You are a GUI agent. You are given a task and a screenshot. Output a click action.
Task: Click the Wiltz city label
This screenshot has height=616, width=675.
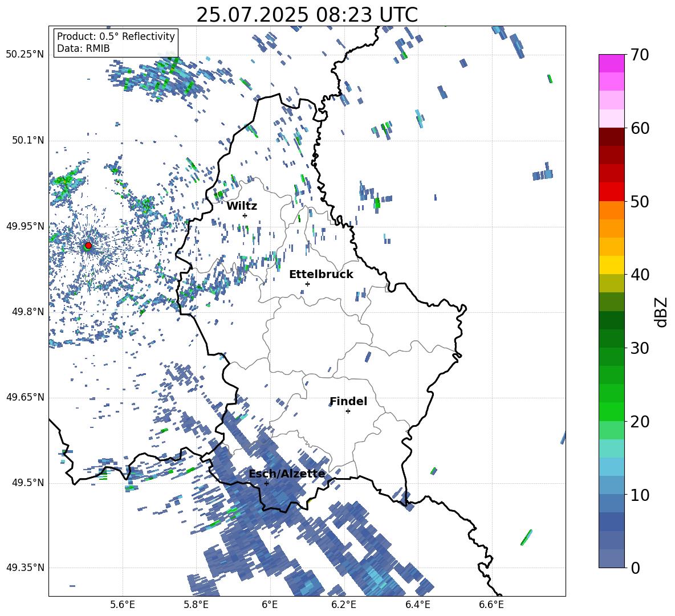coord(242,206)
